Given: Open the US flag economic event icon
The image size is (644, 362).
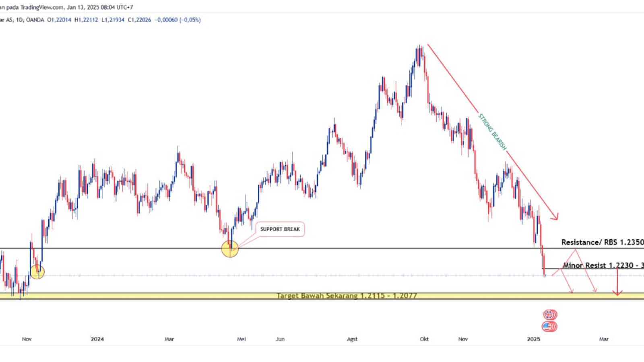Looking at the screenshot, I should pyautogui.click(x=547, y=326).
